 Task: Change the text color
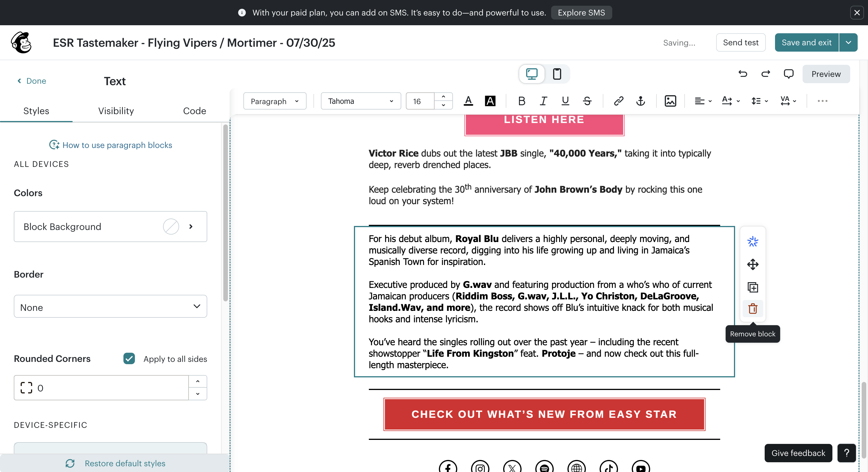click(x=468, y=101)
